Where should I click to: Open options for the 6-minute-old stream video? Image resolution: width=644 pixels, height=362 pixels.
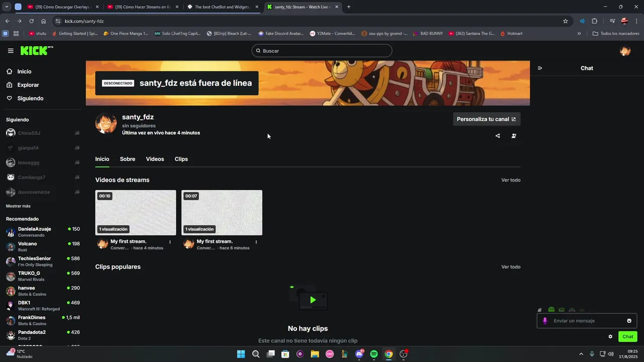click(x=256, y=242)
